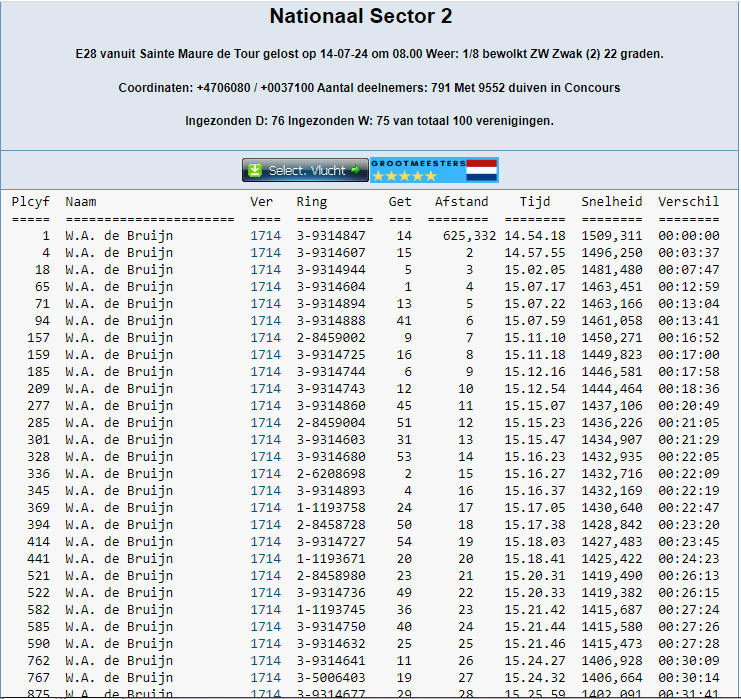Screen dimensions: 741x699
Task: Click the Ring column header
Action: coord(311,202)
